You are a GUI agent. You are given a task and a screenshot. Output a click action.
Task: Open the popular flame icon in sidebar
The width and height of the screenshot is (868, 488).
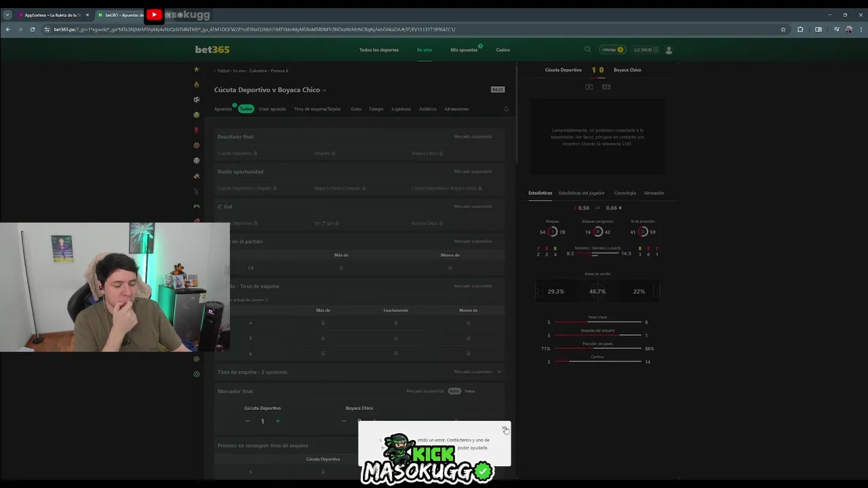coord(197,85)
